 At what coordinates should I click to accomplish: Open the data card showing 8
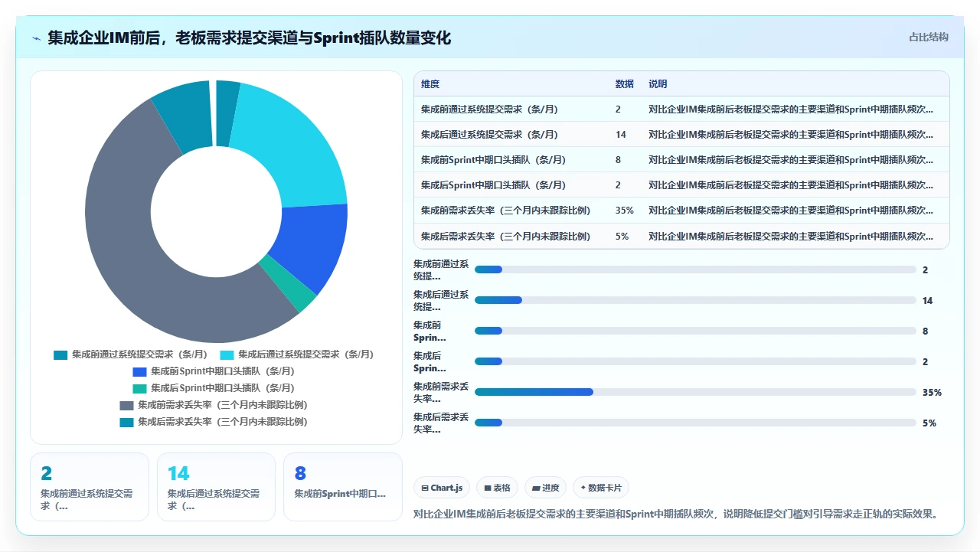343,487
